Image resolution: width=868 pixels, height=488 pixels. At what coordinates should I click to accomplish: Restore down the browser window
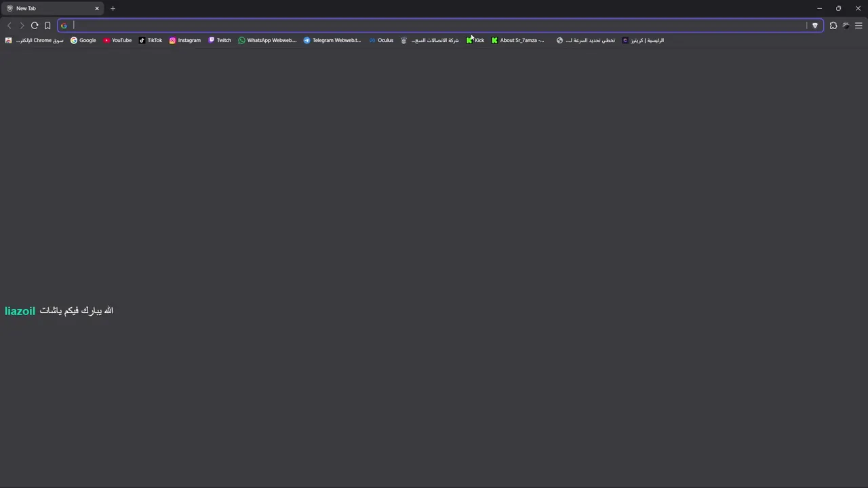click(838, 8)
